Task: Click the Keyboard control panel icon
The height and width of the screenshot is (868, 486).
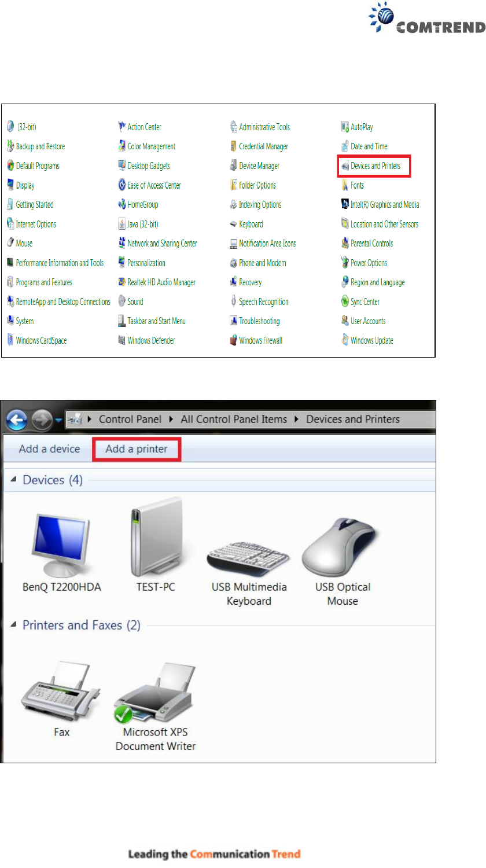Action: click(234, 224)
